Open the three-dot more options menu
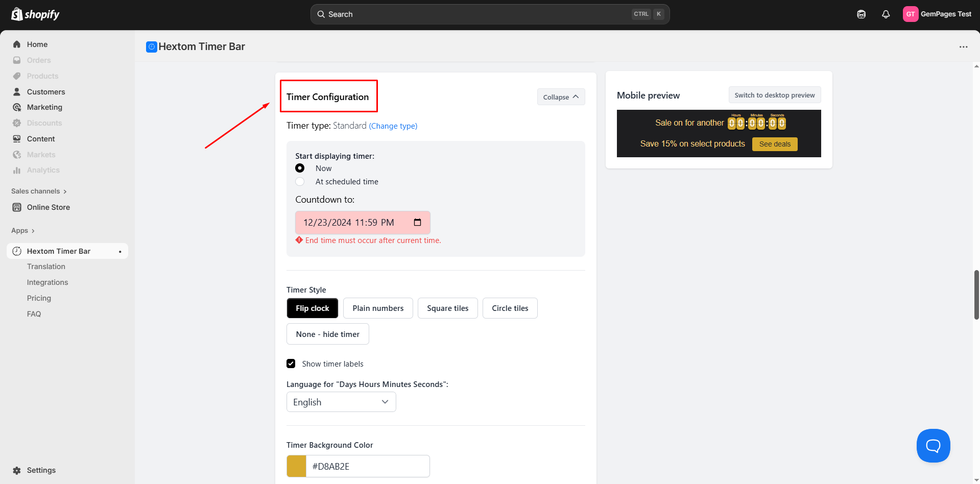Viewport: 980px width, 484px height. [963, 47]
